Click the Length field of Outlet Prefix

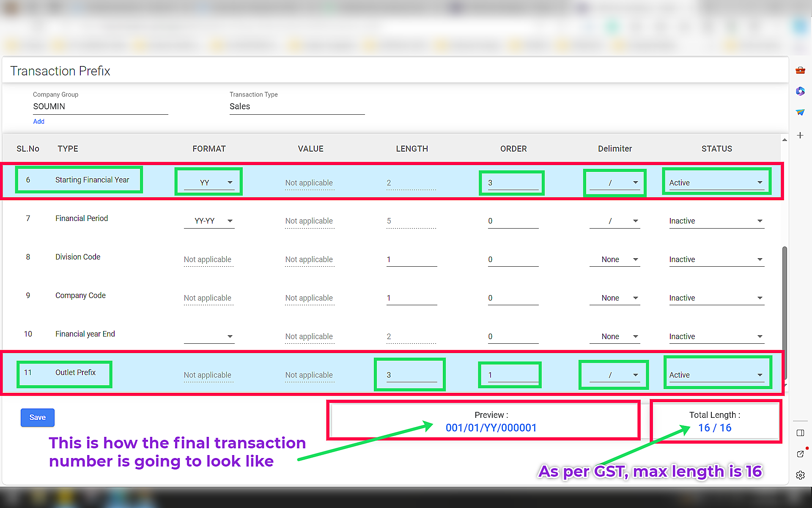click(411, 375)
